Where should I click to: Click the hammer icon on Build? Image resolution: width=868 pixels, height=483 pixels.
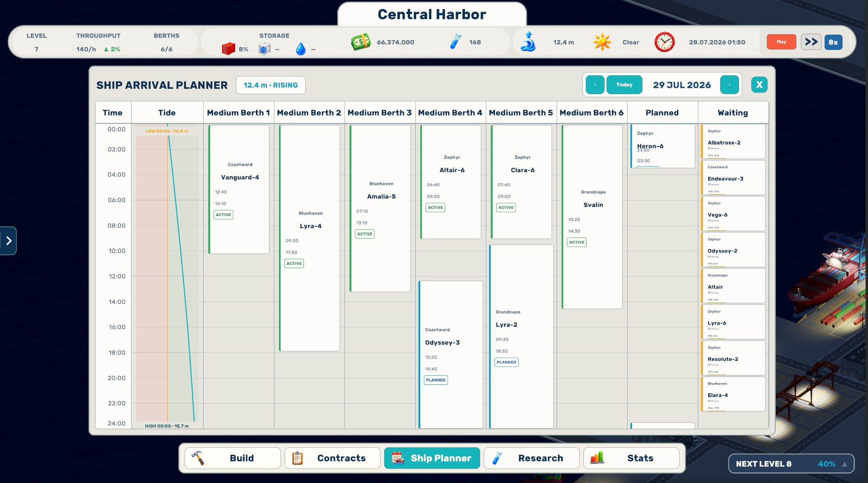coord(198,458)
